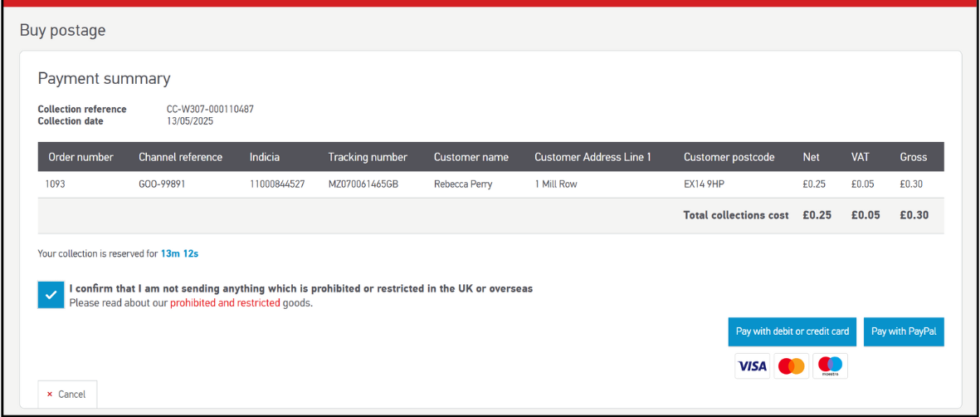This screenshot has width=980, height=417.
Task: Select the order 1093 row cell
Action: (55, 184)
